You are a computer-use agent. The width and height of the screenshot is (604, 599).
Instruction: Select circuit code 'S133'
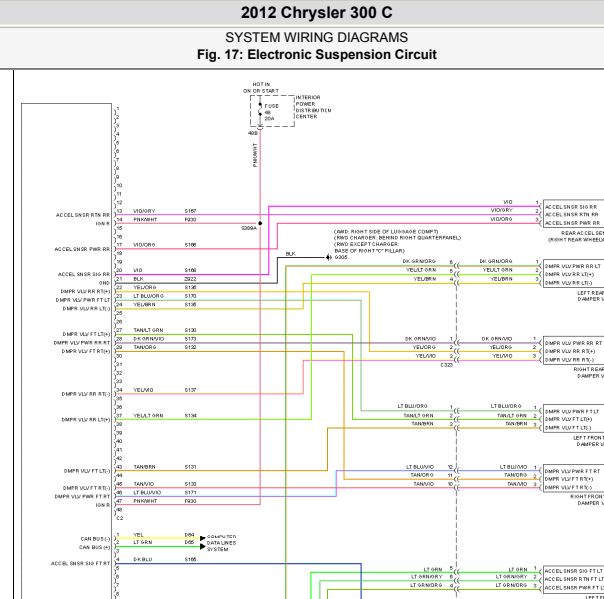(190, 484)
